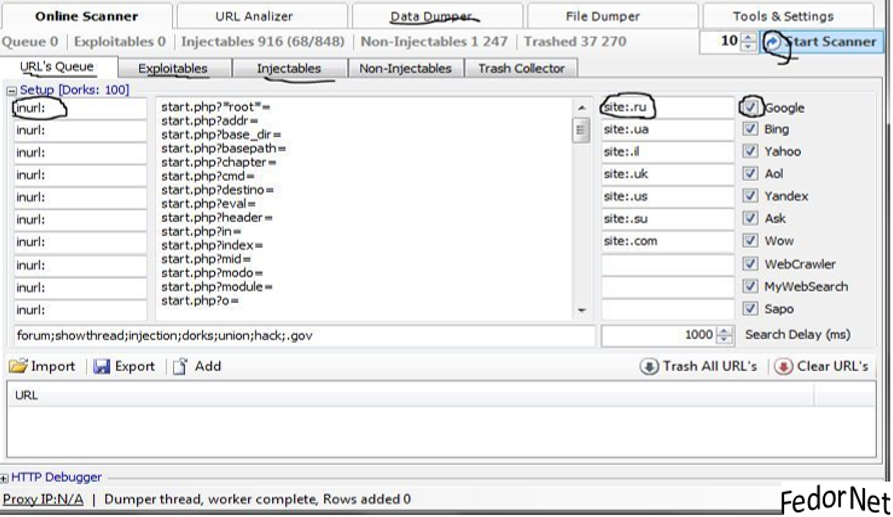Screen dimensions: 893x517
Task: Click the Search Delay 1000 value field
Action: coord(659,335)
